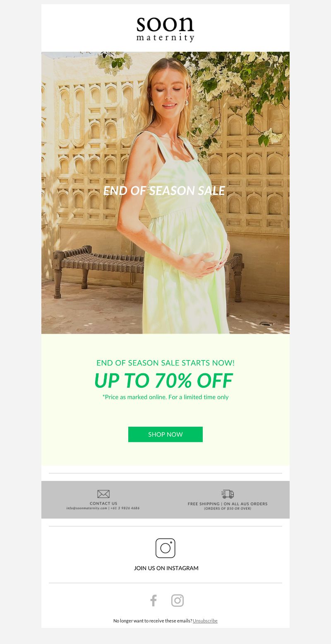The height and width of the screenshot is (644, 331).
Task: Click the Price as marked online disclaimer
Action: [x=165, y=397]
